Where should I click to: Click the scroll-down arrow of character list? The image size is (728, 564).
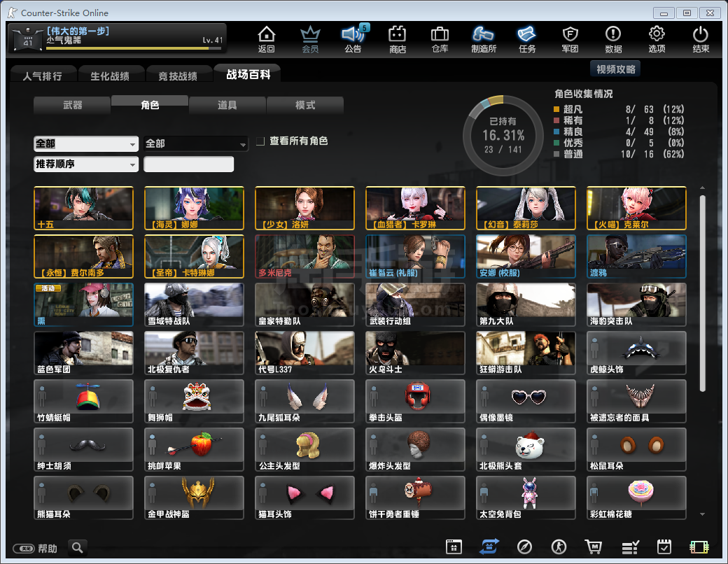tap(703, 514)
